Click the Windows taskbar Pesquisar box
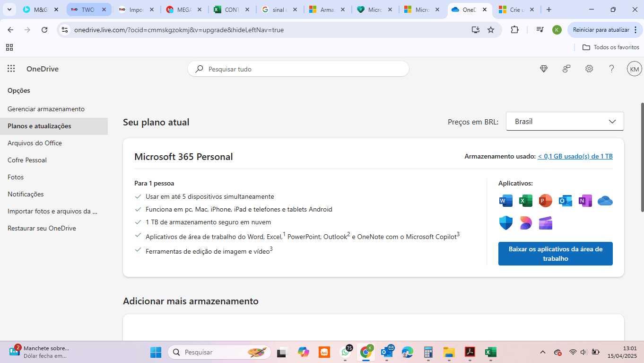 [219, 352]
